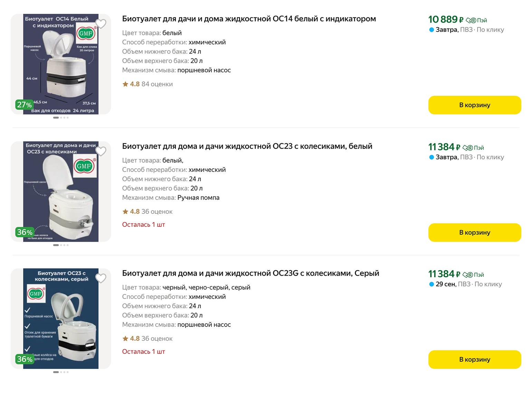This screenshot has width=532, height=395.
Task: Open OC23 с колесиками, белый title link
Action: (x=247, y=146)
